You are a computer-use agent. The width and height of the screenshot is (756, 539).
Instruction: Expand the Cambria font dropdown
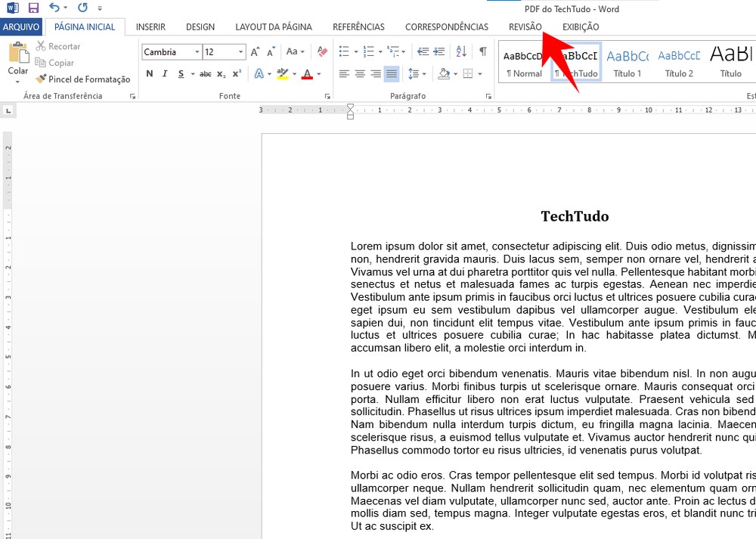point(197,51)
